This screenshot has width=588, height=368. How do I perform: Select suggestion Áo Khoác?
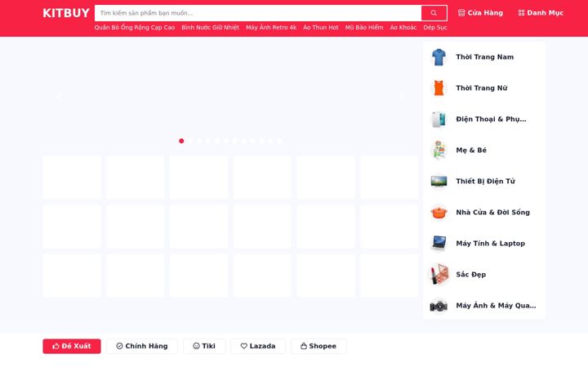pos(403,28)
